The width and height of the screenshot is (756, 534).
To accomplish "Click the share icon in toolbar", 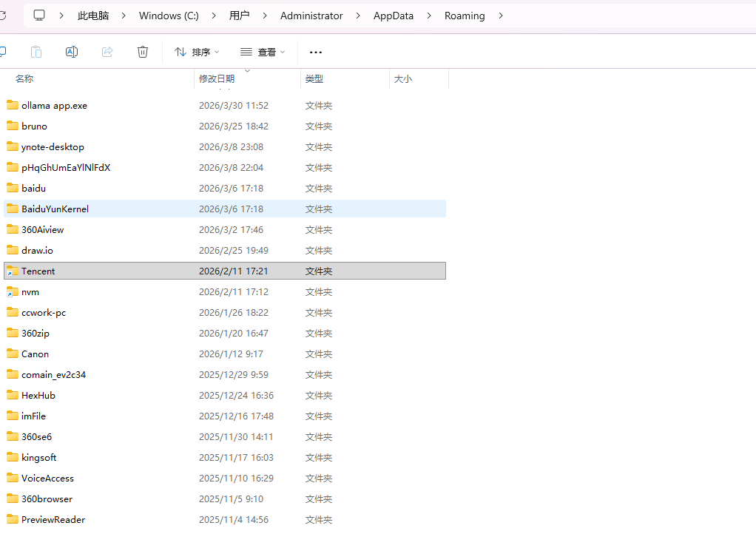I will tap(107, 52).
